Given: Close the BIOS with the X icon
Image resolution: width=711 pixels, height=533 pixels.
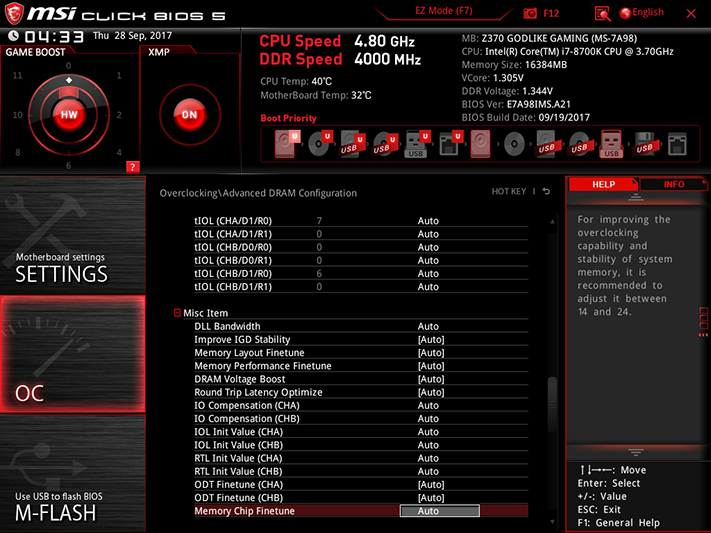Looking at the screenshot, I should 691,14.
